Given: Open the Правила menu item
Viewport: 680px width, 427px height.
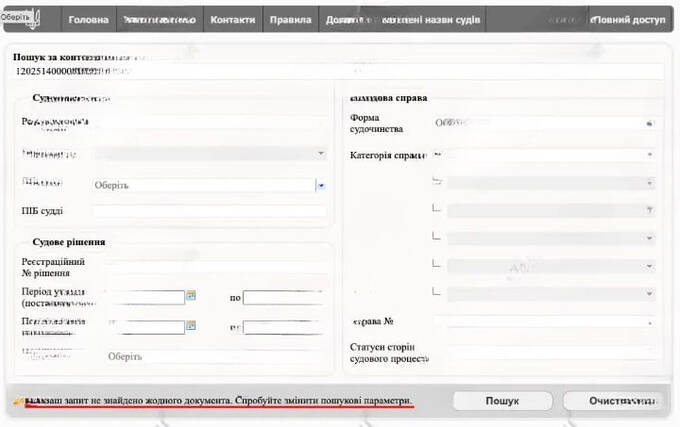Looking at the screenshot, I should click(x=291, y=20).
